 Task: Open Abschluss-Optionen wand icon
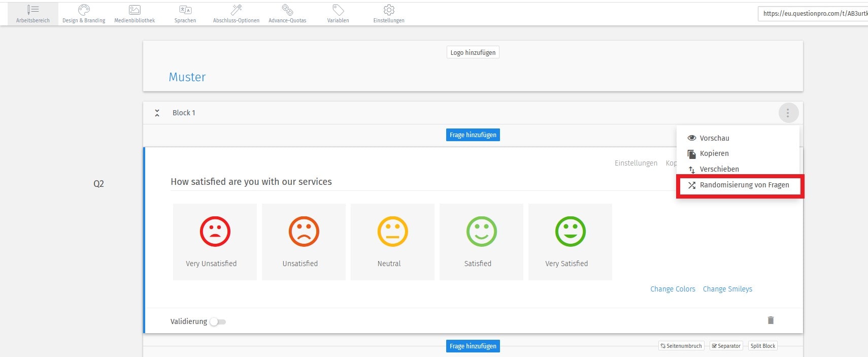(236, 10)
